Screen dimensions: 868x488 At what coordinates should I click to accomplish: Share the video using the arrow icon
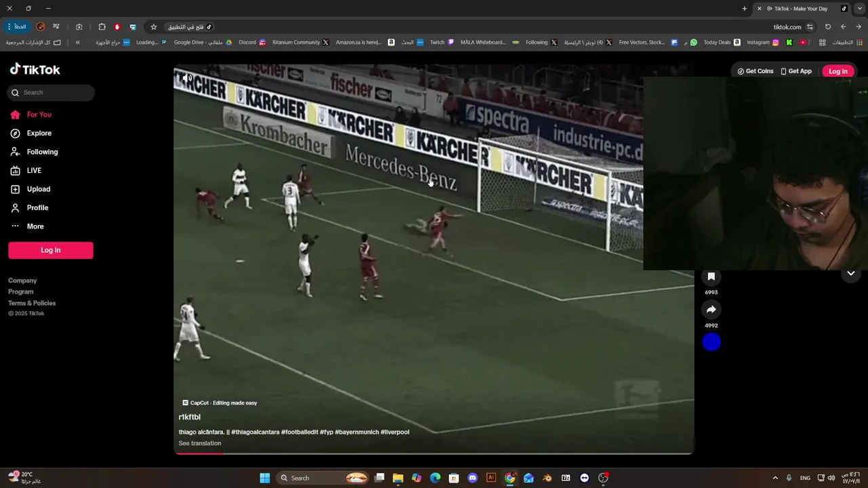(711, 310)
